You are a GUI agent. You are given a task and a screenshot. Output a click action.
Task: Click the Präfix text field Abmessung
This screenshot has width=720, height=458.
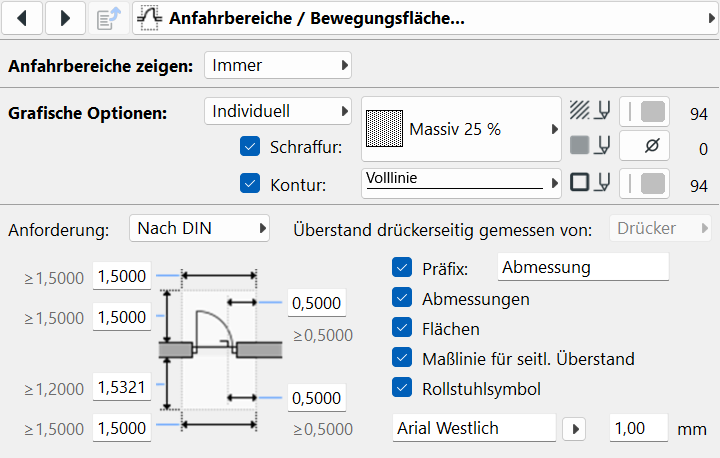583,267
